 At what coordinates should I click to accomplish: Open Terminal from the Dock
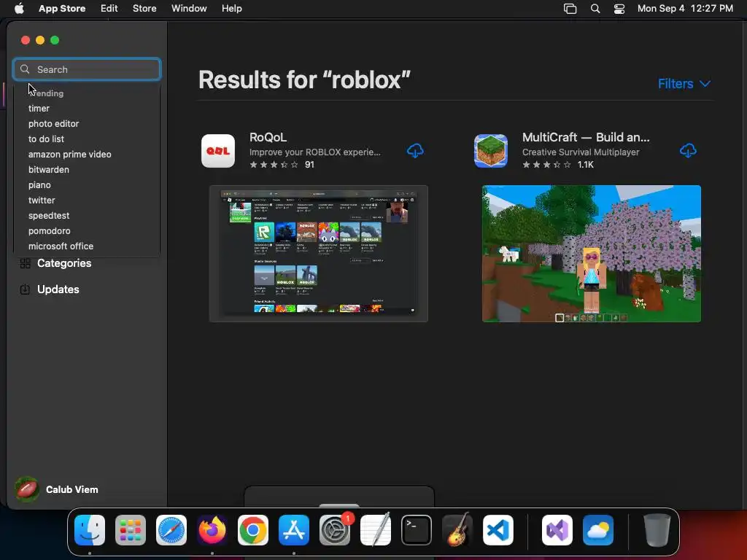pyautogui.click(x=417, y=530)
